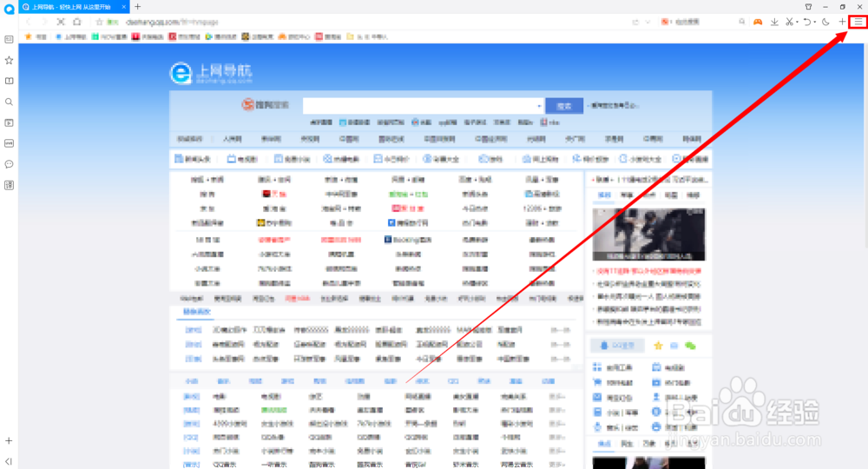The width and height of the screenshot is (868, 469).
Task: Open the sidebar VR icon
Action: [x=9, y=143]
